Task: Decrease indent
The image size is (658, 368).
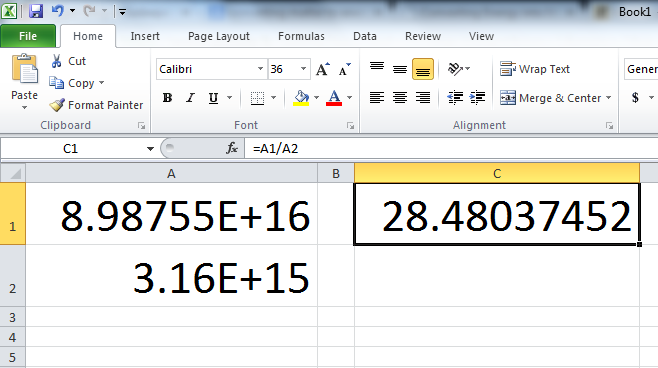Action: [455, 98]
